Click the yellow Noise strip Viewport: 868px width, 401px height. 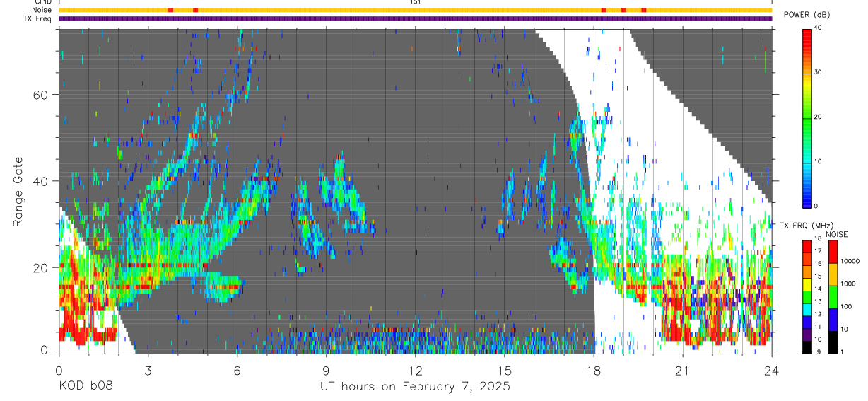point(415,10)
